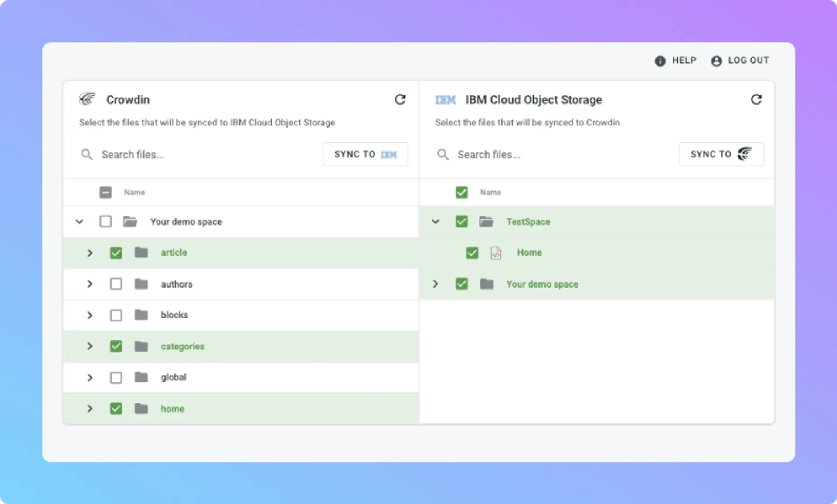Refresh the Crowdin file list
The image size is (837, 504).
click(400, 99)
